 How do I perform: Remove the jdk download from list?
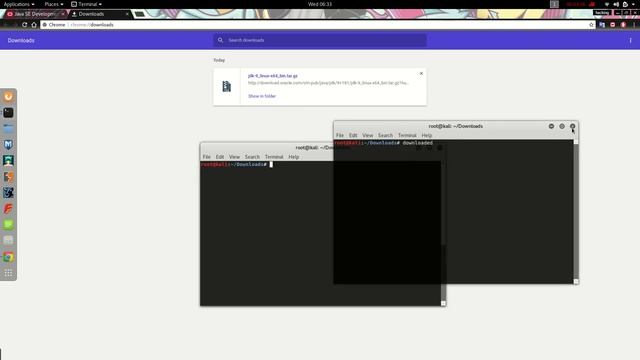tap(421, 73)
